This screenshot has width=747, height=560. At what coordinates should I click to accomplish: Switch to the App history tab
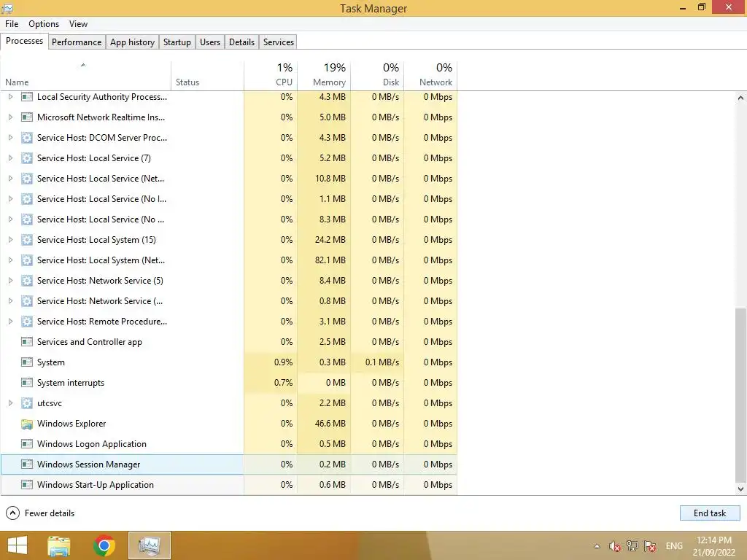(x=133, y=42)
